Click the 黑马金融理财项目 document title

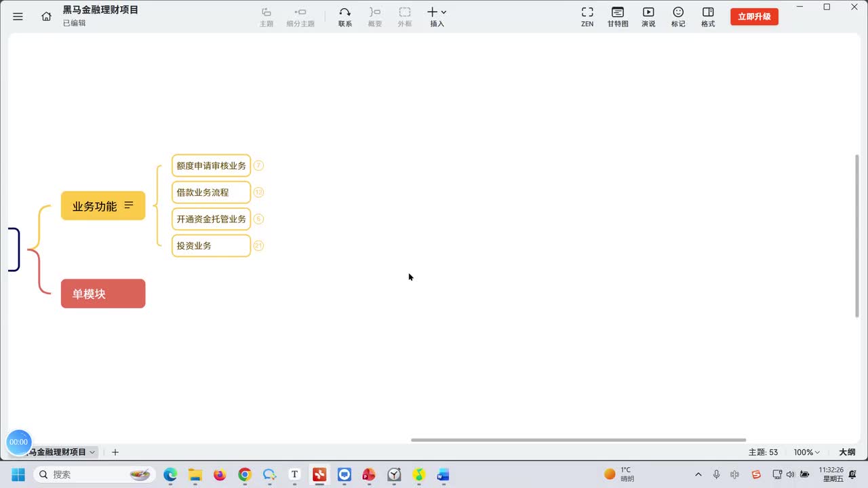(100, 9)
